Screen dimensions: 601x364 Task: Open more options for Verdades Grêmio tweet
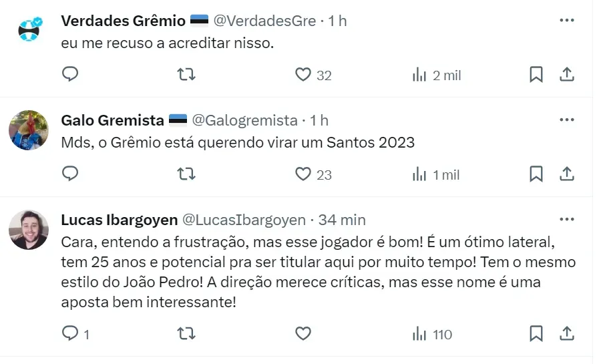[566, 21]
